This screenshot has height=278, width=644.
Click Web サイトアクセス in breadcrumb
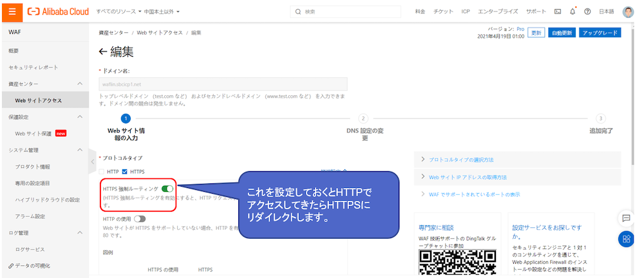point(160,32)
